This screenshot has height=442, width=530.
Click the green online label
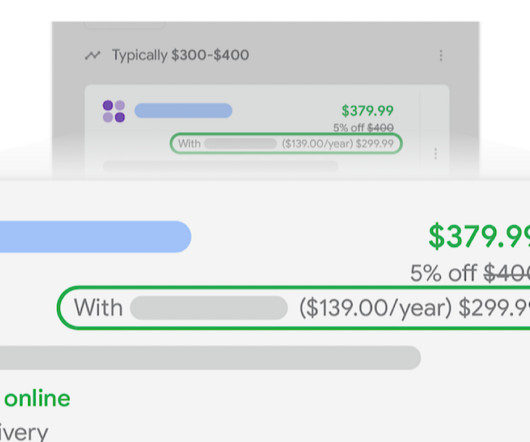(37, 398)
